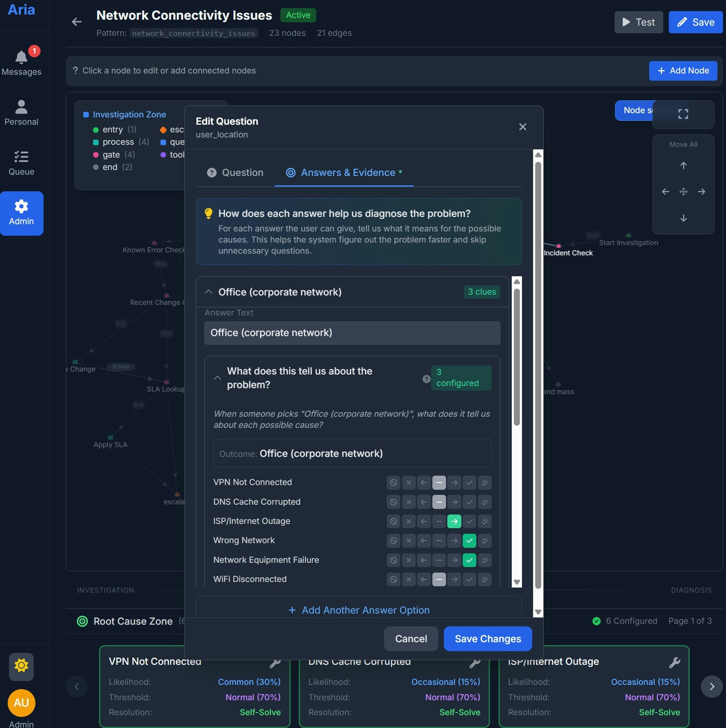Click Add Another Answer Option
The width and height of the screenshot is (726, 728).
(359, 610)
